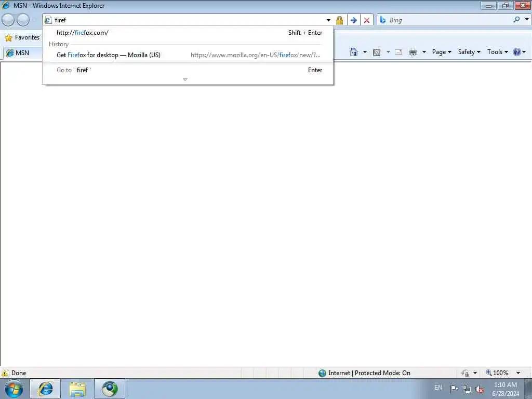The width and height of the screenshot is (532, 399).
Task: Expand the address bar dropdown arrow
Action: pyautogui.click(x=328, y=20)
